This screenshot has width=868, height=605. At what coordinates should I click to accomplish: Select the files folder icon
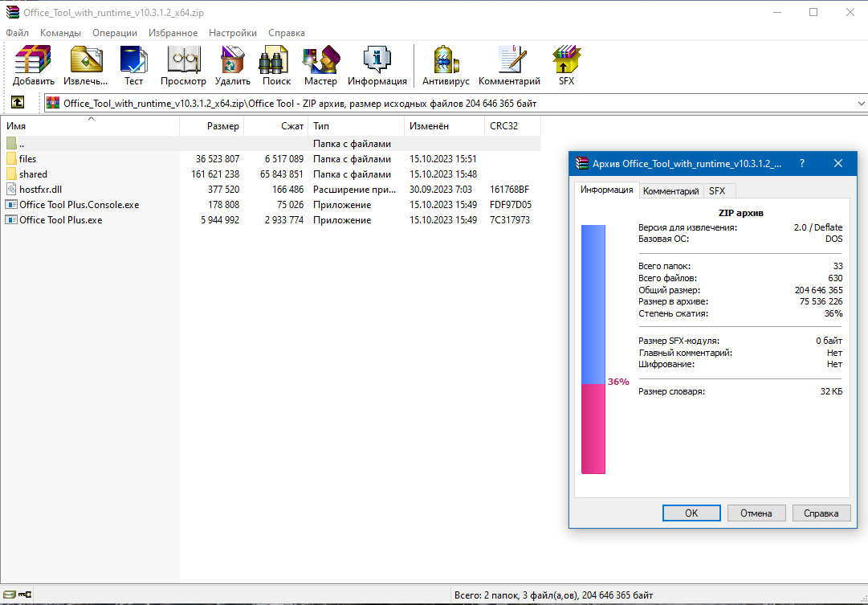(x=11, y=159)
